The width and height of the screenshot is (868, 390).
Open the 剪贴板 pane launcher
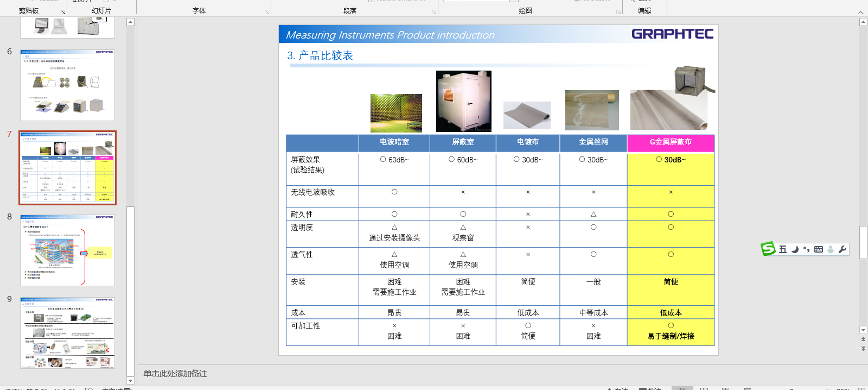pyautogui.click(x=63, y=11)
